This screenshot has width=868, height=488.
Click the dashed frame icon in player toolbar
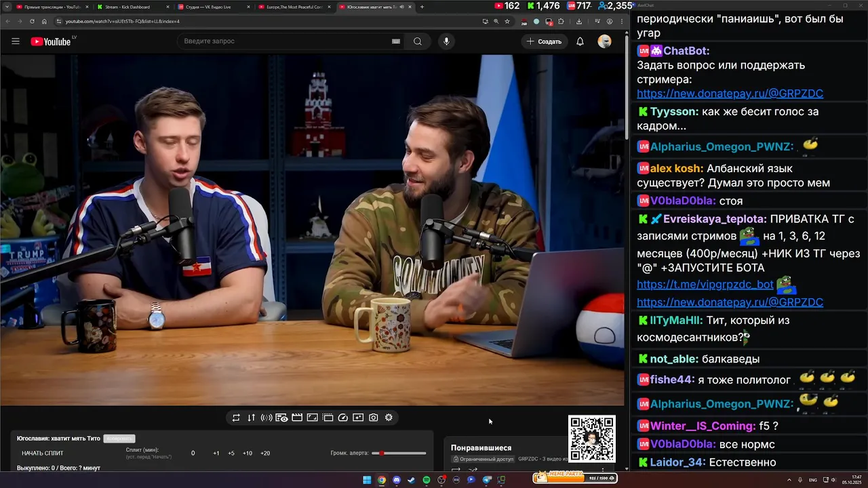point(328,418)
